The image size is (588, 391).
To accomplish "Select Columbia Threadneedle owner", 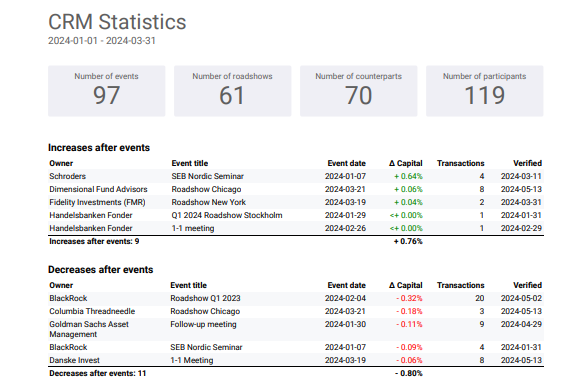I will coord(92,312).
